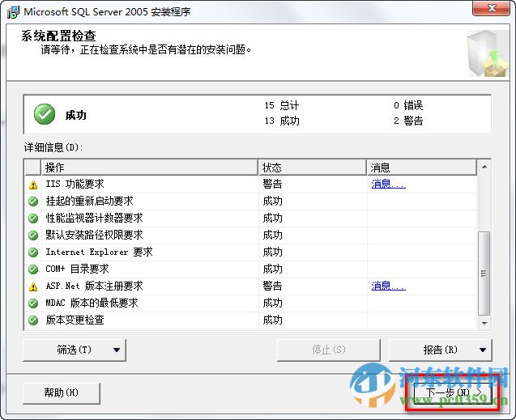The height and width of the screenshot is (420, 516).
Task: Click the details list scrollbar down arrow
Action: [484, 323]
